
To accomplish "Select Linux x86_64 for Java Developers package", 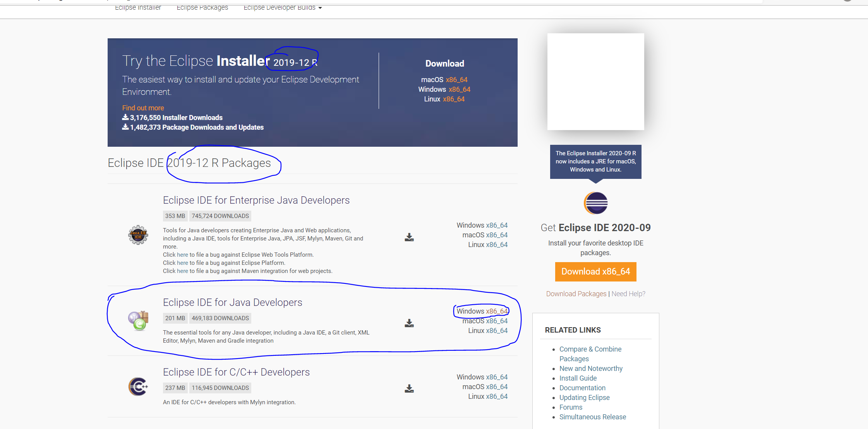I will coord(497,330).
